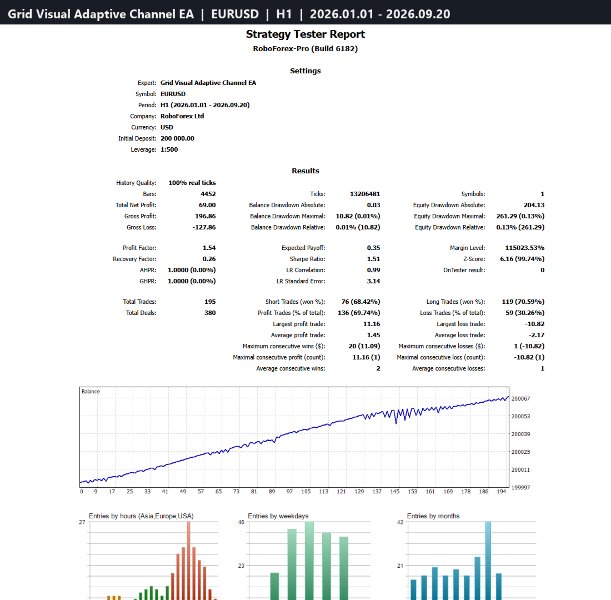Click the Largest profit trade value '11.16'
This screenshot has width=611, height=600.
point(372,324)
